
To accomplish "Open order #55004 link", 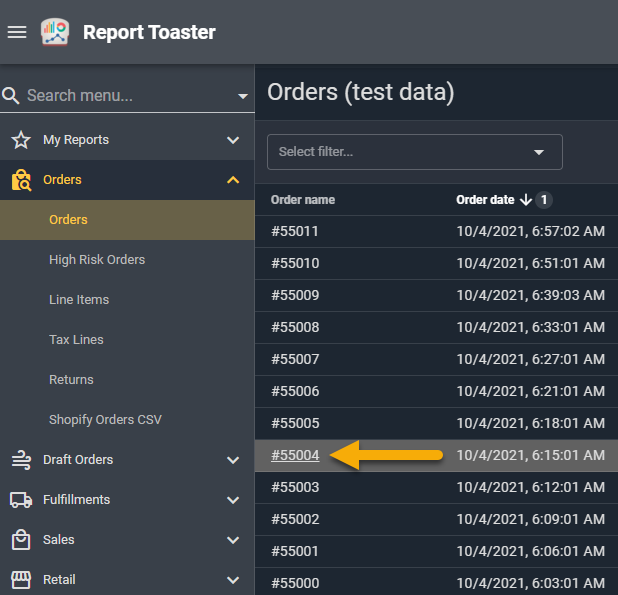I will [295, 456].
